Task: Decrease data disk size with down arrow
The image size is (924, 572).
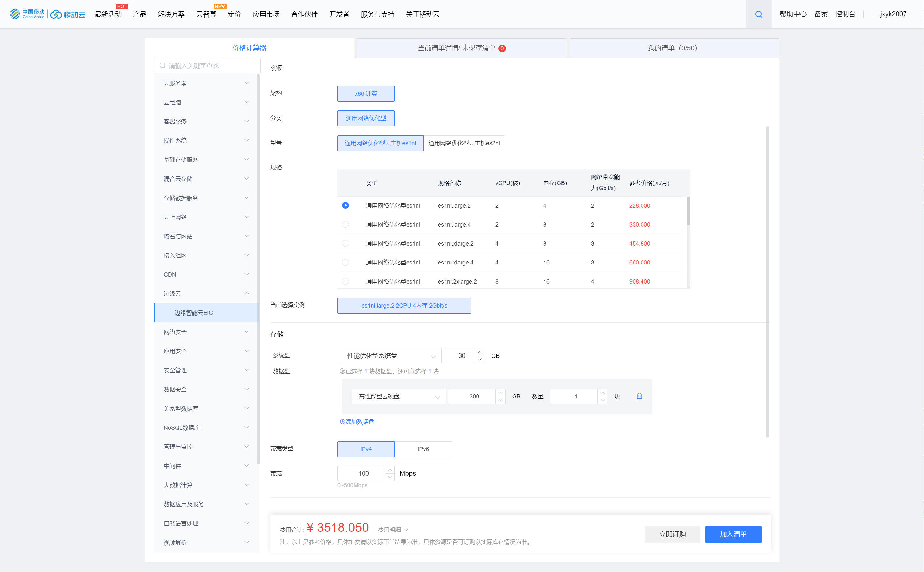Action: [x=500, y=400]
